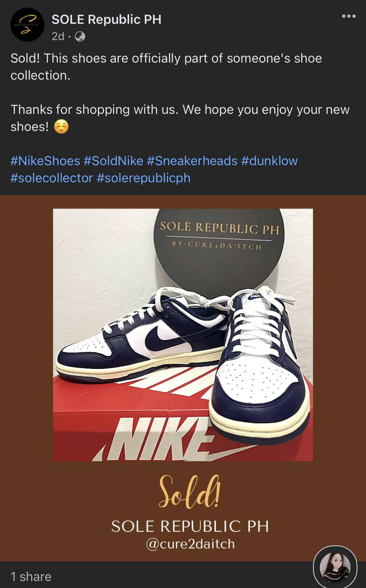Open the post options three-dot menu
Viewport: 366px width, 588px height.
tap(349, 16)
